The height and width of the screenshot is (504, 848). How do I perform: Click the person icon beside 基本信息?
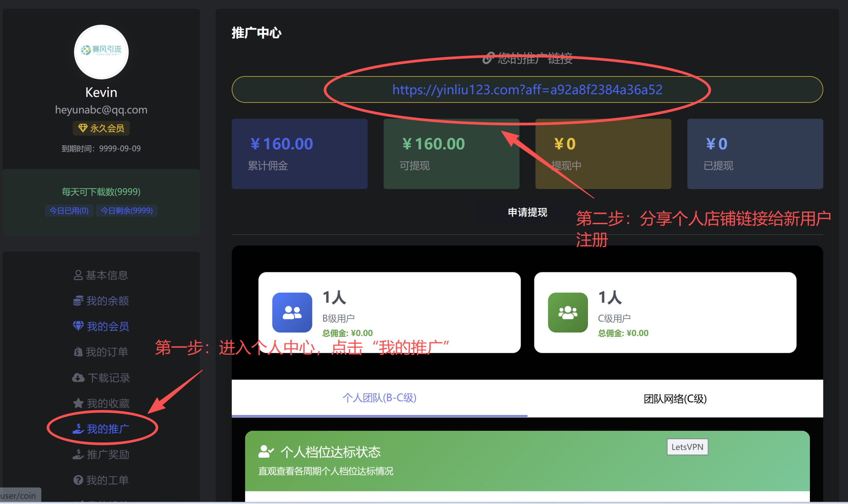pyautogui.click(x=78, y=275)
